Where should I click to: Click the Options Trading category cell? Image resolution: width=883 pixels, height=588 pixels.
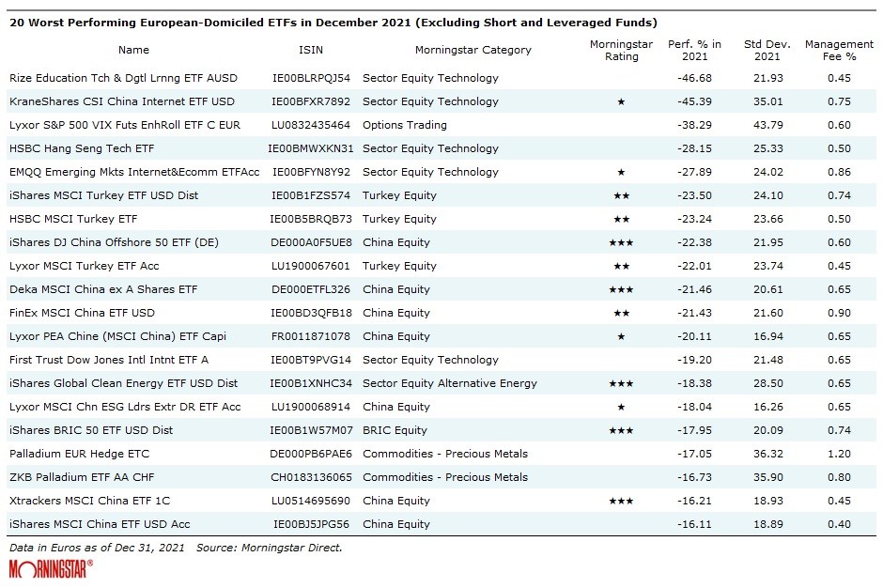click(x=404, y=125)
